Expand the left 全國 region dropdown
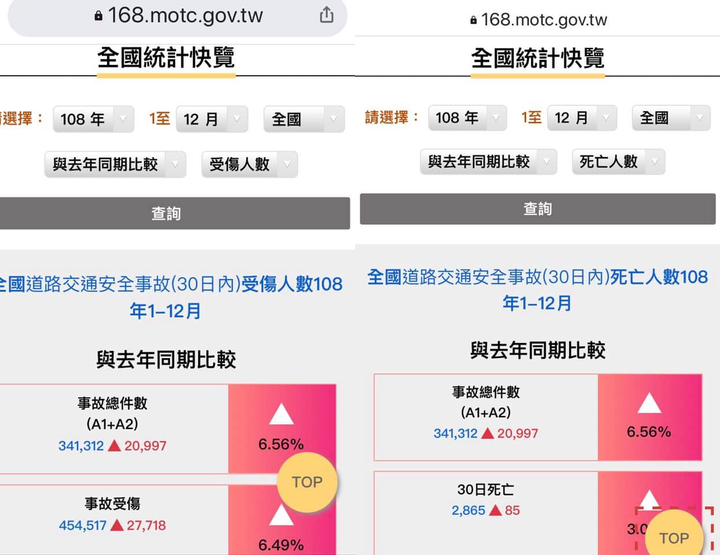 point(304,119)
